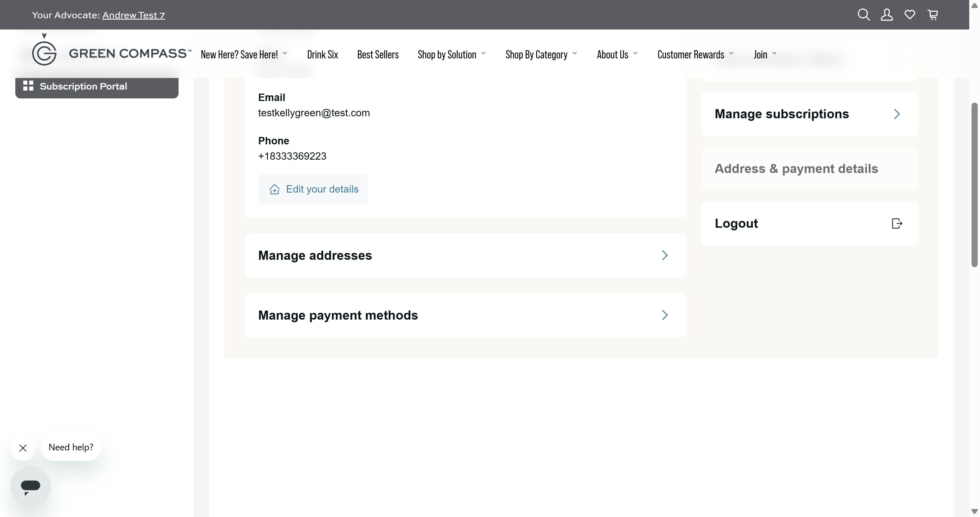The image size is (980, 517).
Task: Click Edit your details
Action: pyautogui.click(x=312, y=189)
